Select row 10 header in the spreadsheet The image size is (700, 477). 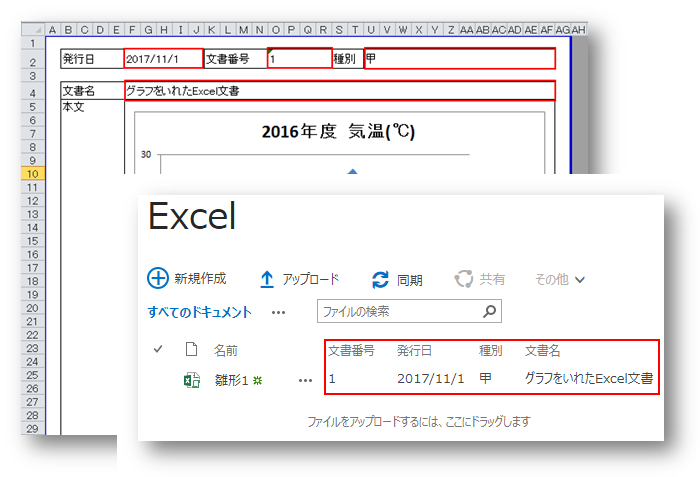(x=33, y=173)
